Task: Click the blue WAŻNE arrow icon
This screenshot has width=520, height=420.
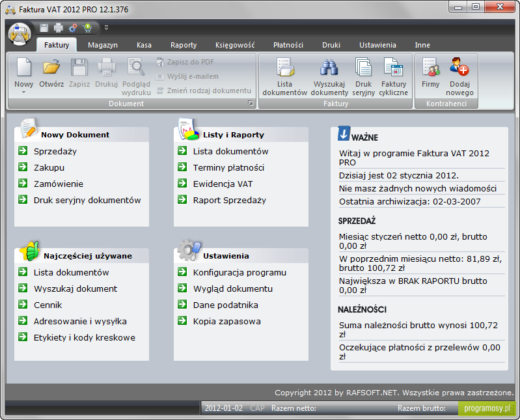Action: [344, 133]
